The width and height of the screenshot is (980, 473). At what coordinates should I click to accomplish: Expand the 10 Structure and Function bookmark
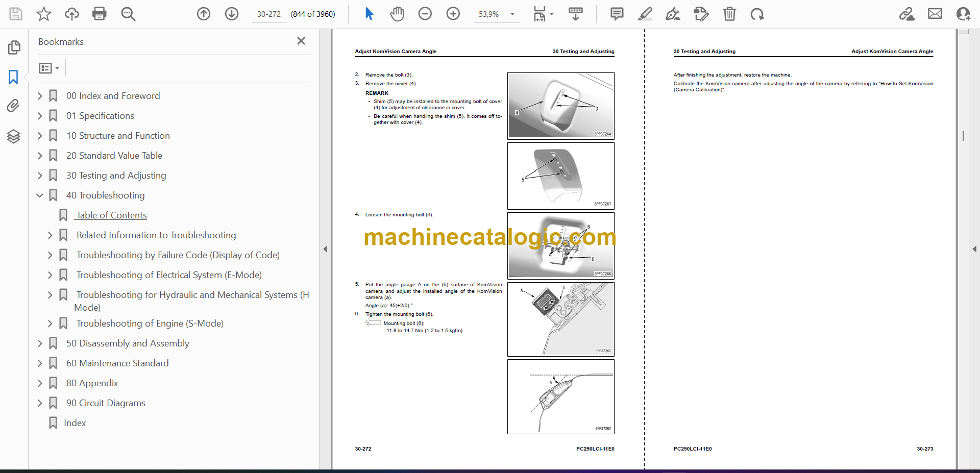pyautogui.click(x=40, y=135)
